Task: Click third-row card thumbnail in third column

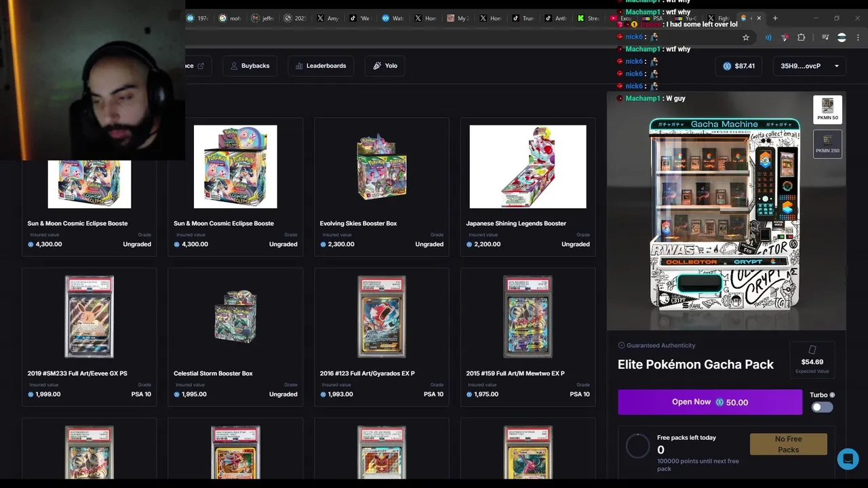Action: click(382, 452)
